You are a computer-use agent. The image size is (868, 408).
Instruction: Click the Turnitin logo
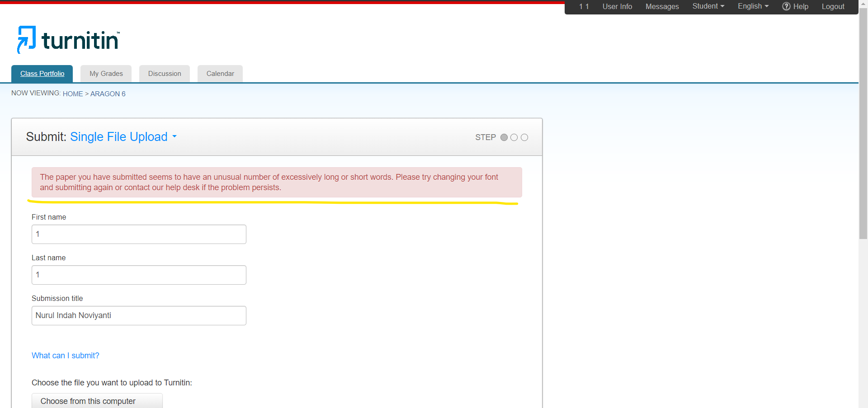[x=68, y=40]
